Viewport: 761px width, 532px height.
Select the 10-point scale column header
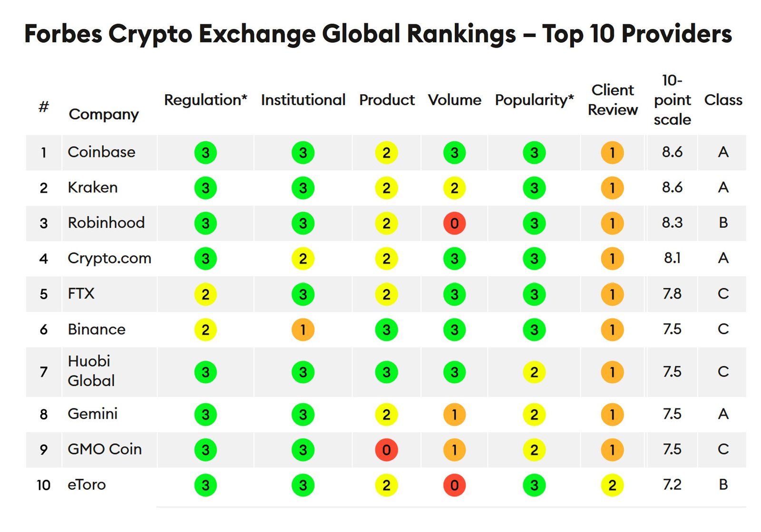[672, 100]
